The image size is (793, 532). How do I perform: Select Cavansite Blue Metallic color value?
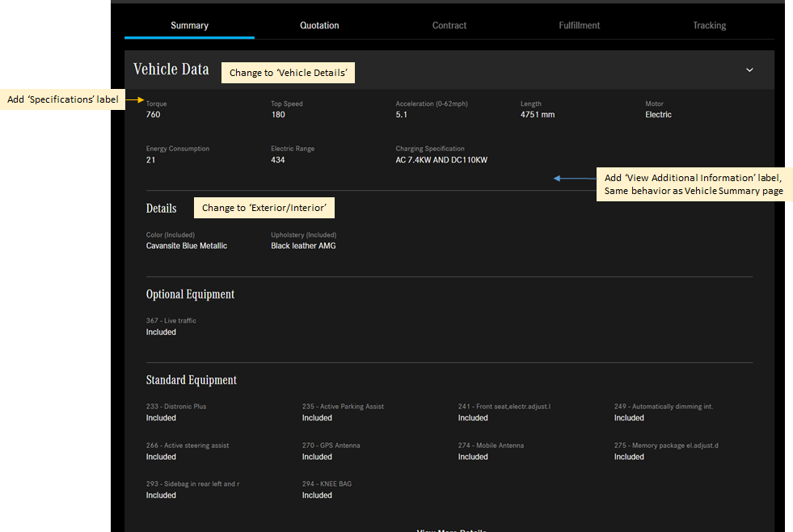(x=187, y=246)
